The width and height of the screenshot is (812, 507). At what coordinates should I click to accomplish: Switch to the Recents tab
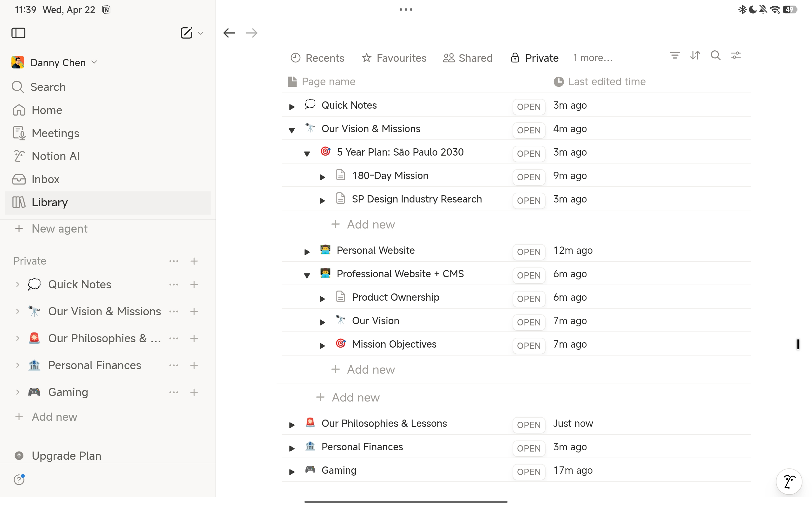(318, 58)
